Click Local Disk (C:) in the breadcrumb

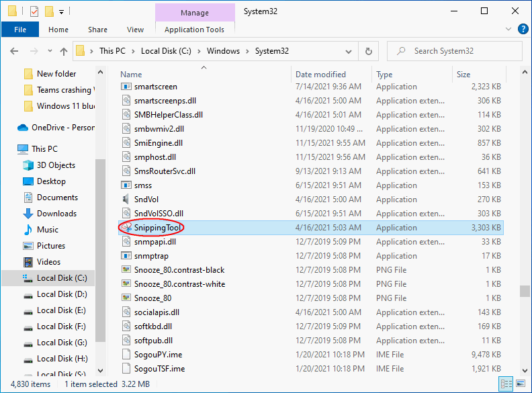pos(167,51)
